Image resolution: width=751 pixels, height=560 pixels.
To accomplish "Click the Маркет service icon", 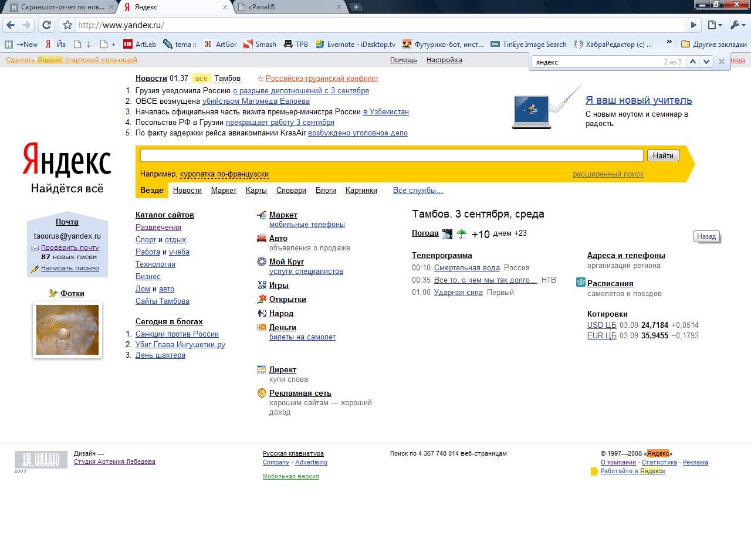I will coord(262,215).
